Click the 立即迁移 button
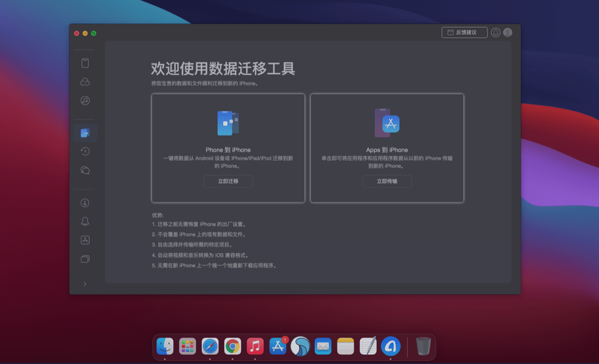Image resolution: width=599 pixels, height=364 pixels. coord(228,182)
